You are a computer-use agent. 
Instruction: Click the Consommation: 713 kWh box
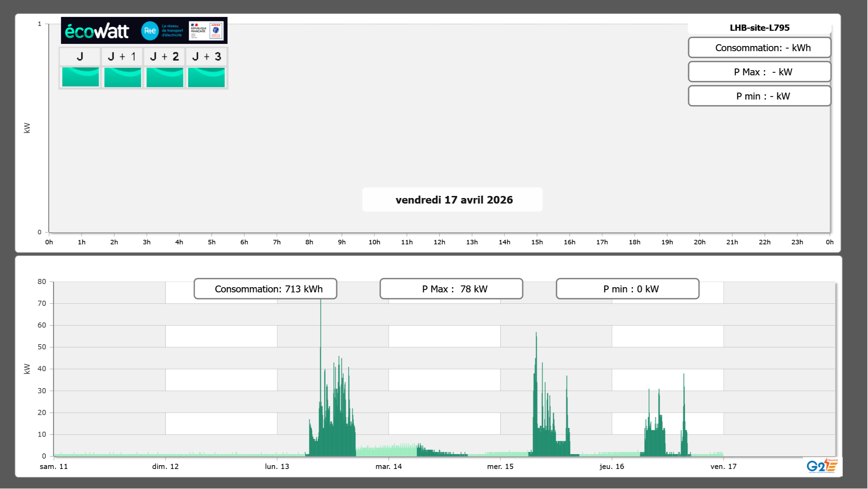[265, 289]
